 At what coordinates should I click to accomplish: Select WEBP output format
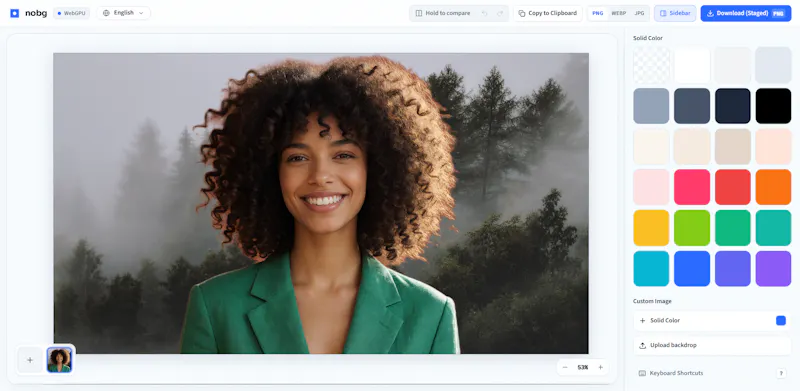(618, 13)
